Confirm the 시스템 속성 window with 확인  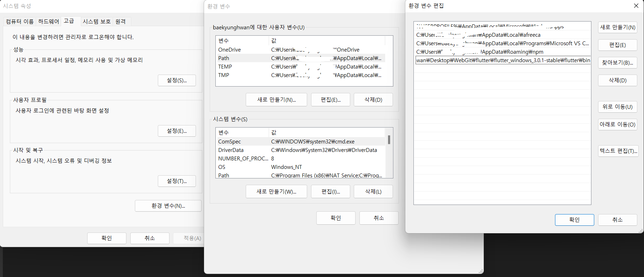107,238
